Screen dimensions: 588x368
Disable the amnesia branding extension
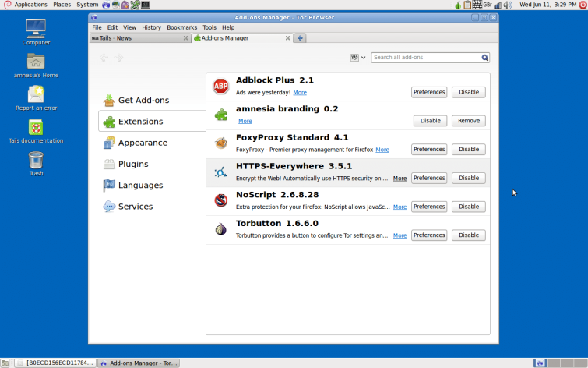[x=430, y=121]
